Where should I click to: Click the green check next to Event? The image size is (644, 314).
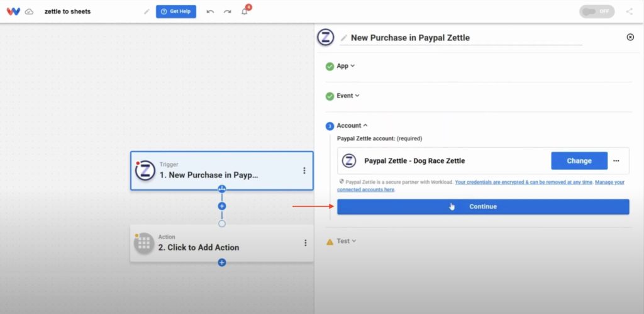pos(330,96)
